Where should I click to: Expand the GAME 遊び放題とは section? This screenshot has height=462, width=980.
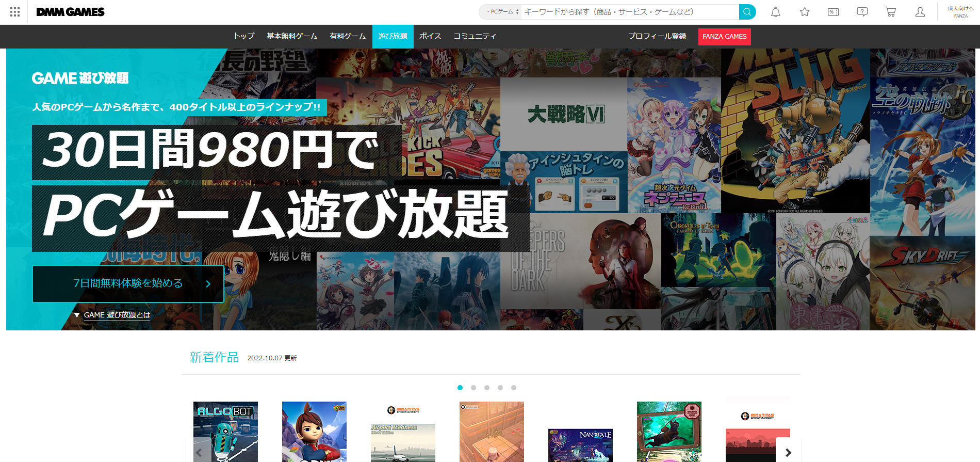(x=117, y=315)
